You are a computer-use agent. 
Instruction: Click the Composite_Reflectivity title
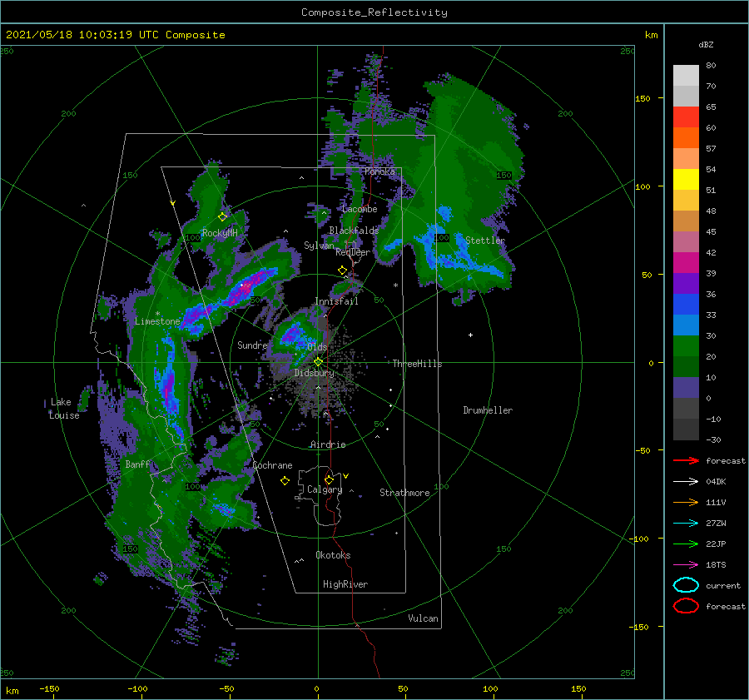[x=374, y=12]
